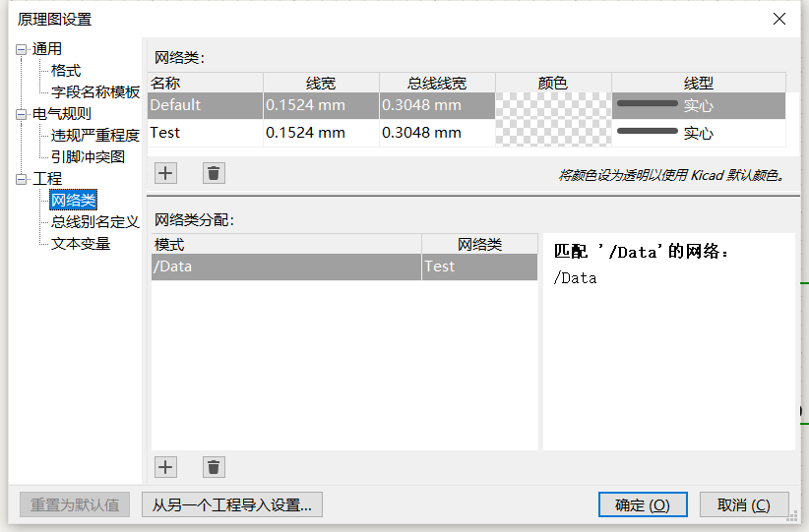This screenshot has height=532, width=809.
Task: Open the 格式 settings page
Action: (x=66, y=71)
